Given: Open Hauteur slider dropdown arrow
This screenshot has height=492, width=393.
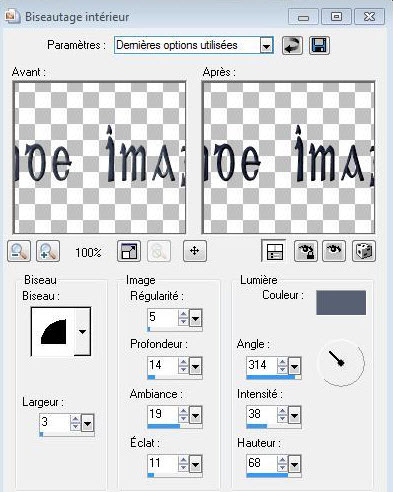Looking at the screenshot, I should pos(294,464).
